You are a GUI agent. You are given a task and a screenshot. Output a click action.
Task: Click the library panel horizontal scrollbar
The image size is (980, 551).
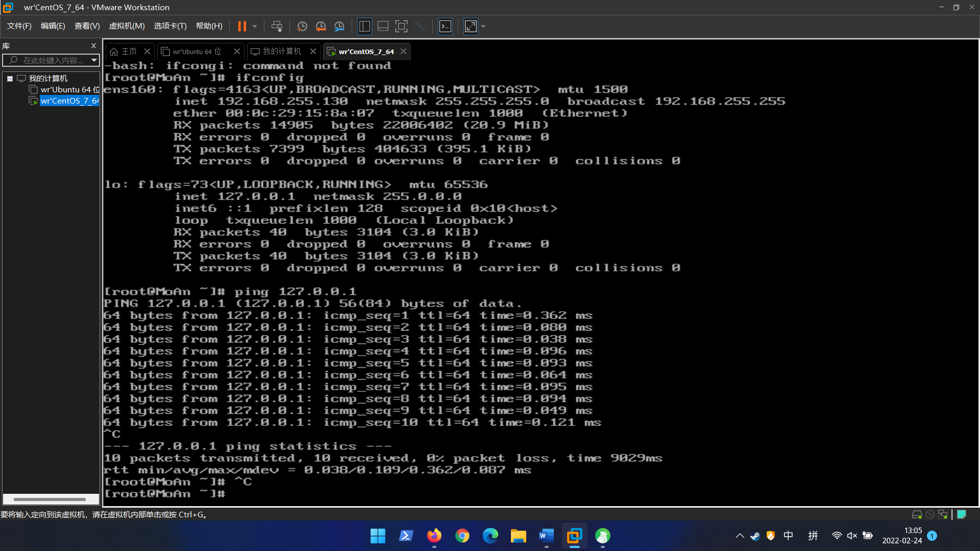(50, 499)
